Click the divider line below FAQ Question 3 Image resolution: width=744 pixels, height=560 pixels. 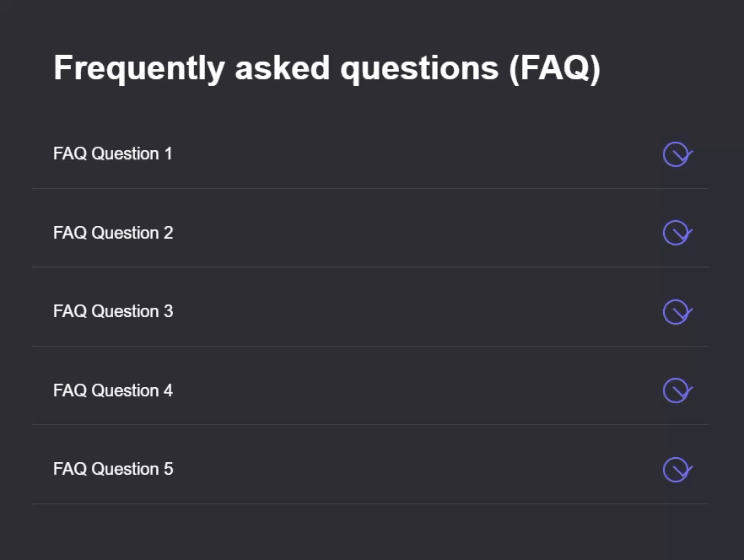pyautogui.click(x=370, y=346)
